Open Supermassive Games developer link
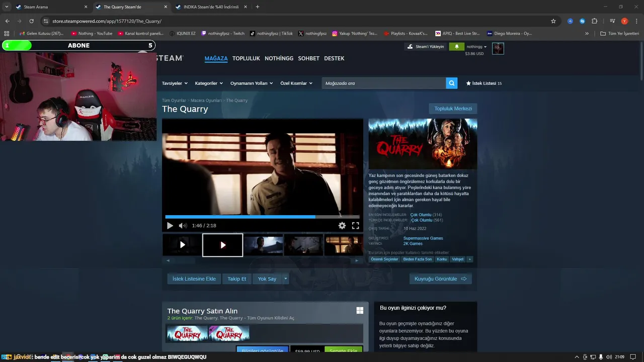 (423, 238)
